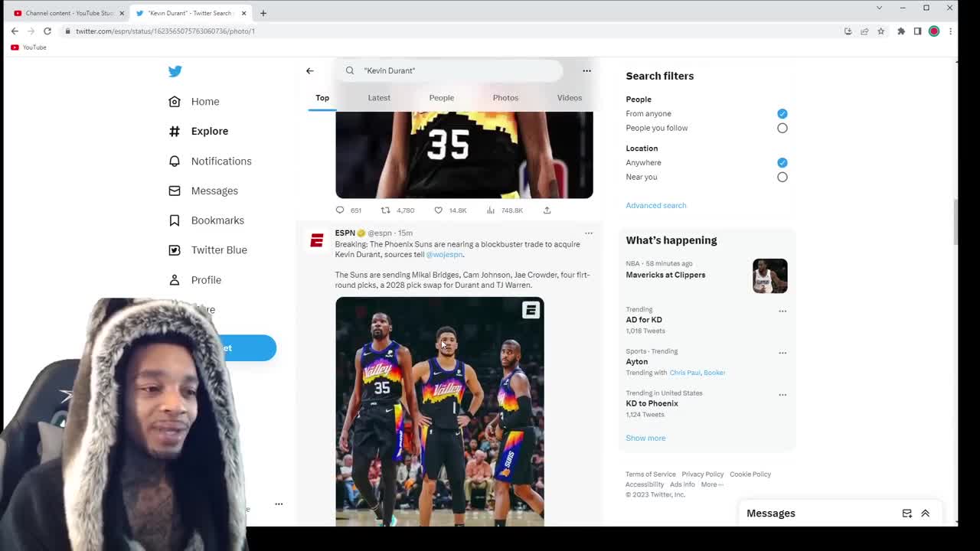
Task: Switch to the People tab
Action: pyautogui.click(x=442, y=98)
